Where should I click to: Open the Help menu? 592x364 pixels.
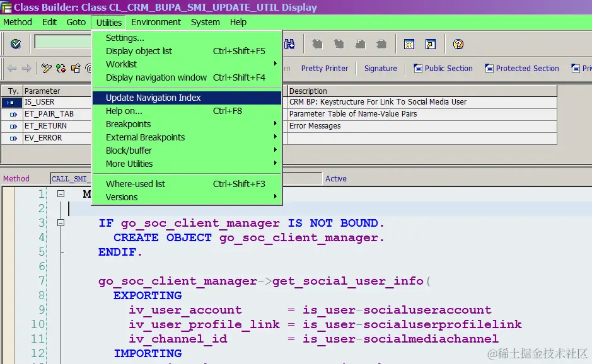238,22
